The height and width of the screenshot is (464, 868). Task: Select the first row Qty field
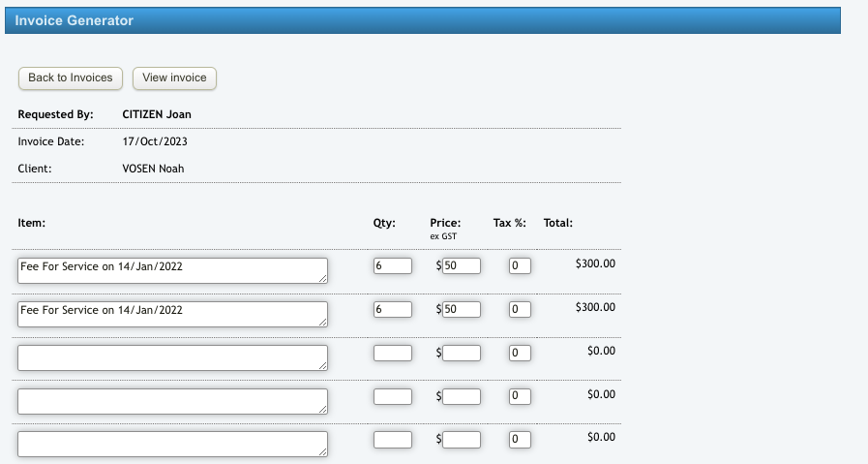[x=393, y=265]
